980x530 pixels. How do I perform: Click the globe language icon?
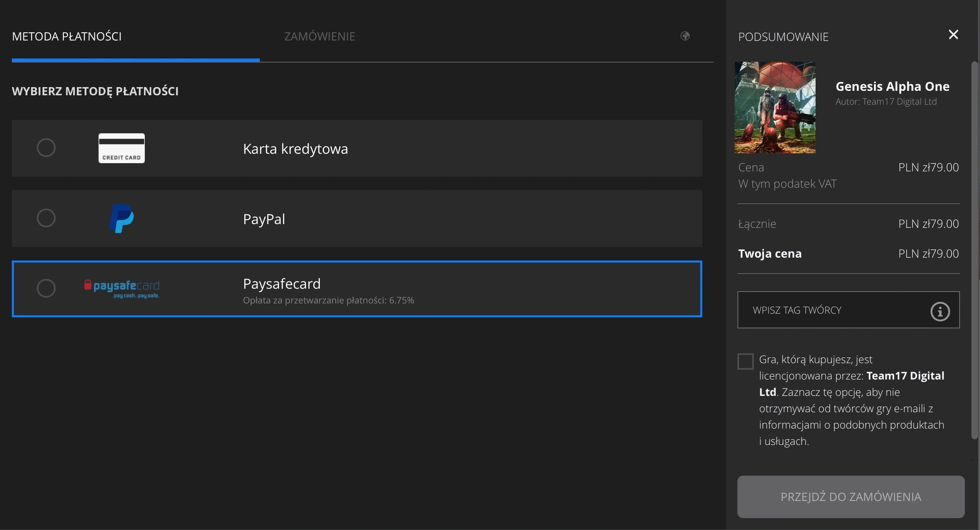point(685,36)
